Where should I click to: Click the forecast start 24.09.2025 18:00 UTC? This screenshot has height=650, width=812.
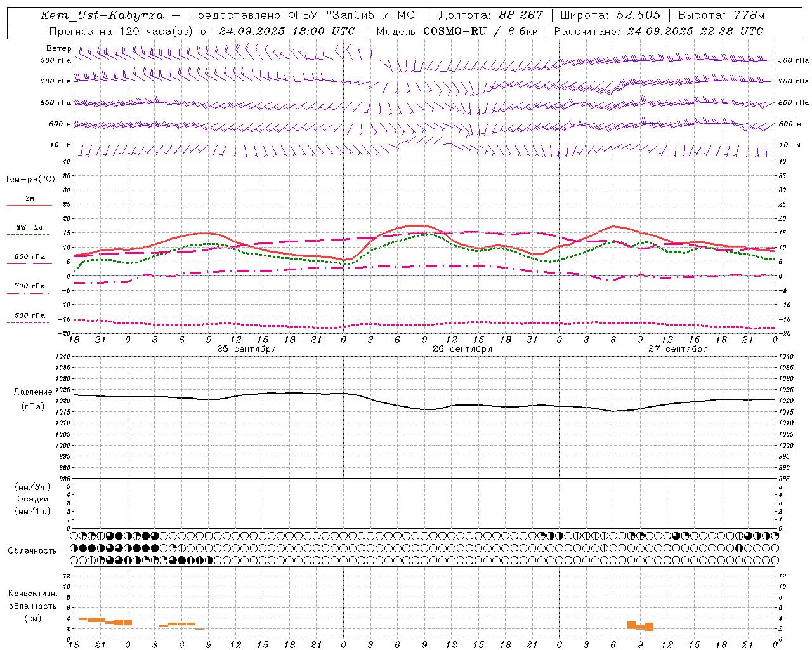[x=287, y=31]
